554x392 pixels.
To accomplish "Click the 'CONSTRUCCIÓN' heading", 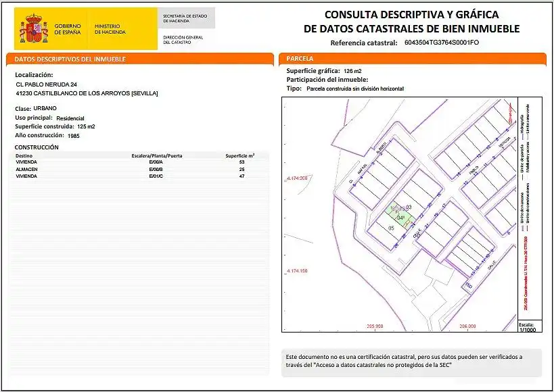I will click(37, 147).
